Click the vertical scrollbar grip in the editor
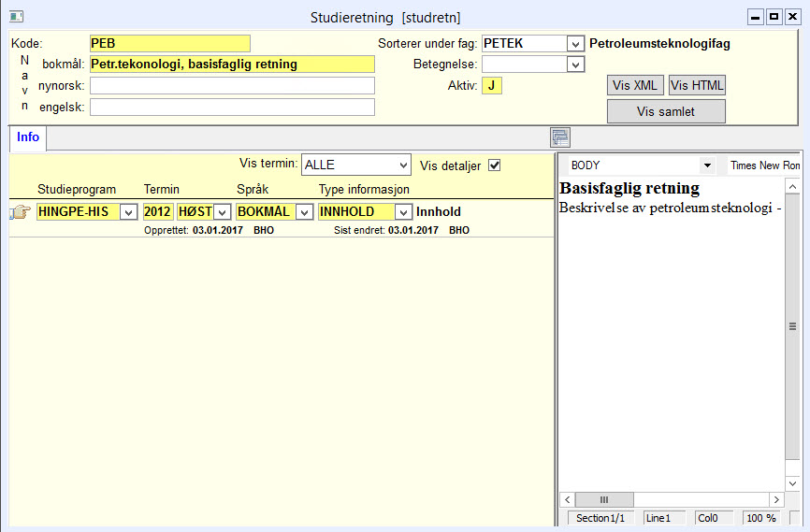The image size is (810, 532). (792, 326)
